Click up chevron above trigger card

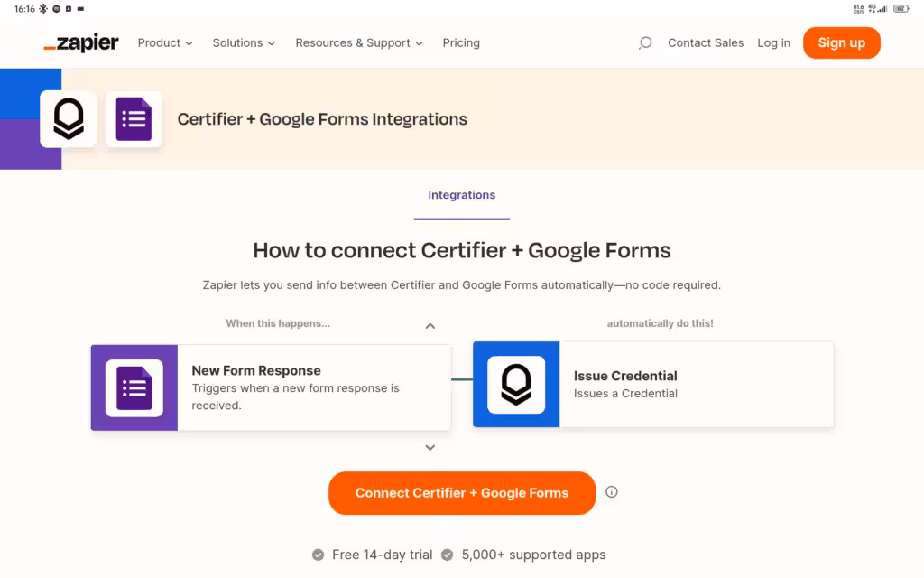point(430,326)
